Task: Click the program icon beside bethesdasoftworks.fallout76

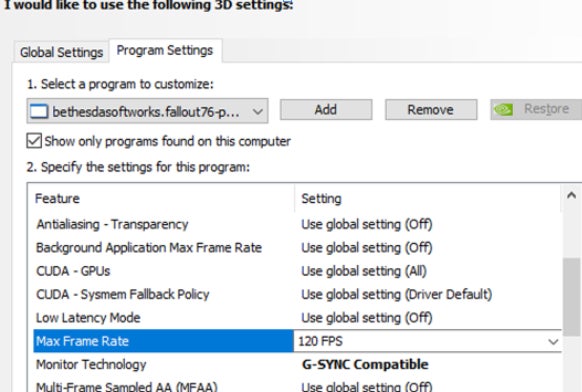Action: (39, 111)
